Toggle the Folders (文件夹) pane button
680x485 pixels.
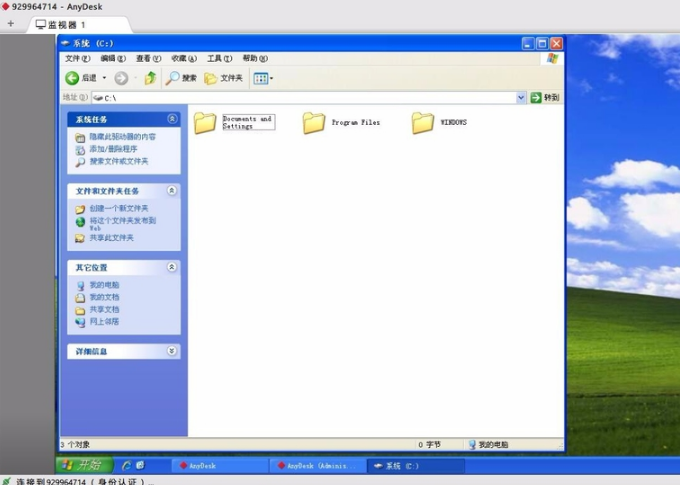pos(224,78)
